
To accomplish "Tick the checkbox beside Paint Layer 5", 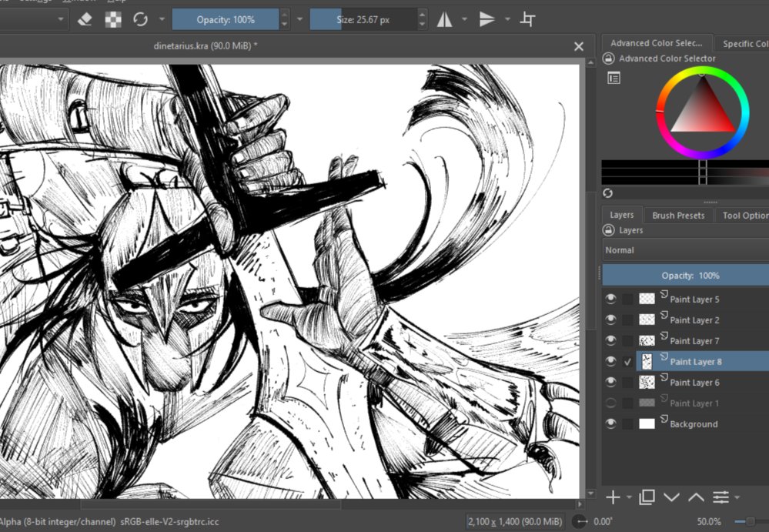I will (x=628, y=299).
